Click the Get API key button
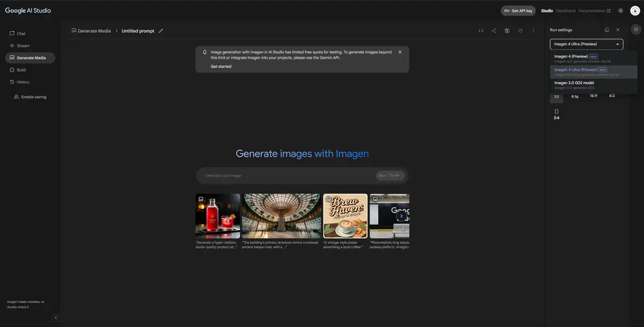 518,11
